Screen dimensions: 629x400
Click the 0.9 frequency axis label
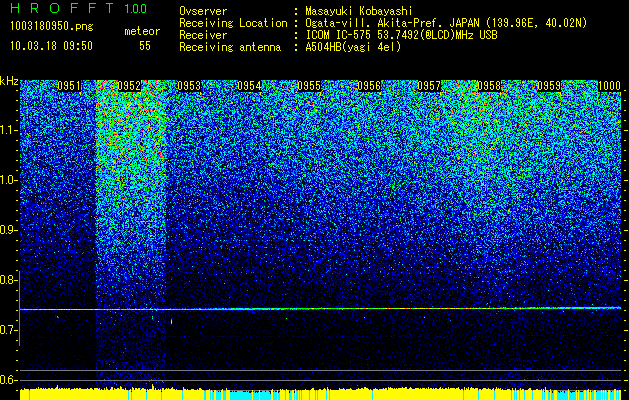click(8, 230)
